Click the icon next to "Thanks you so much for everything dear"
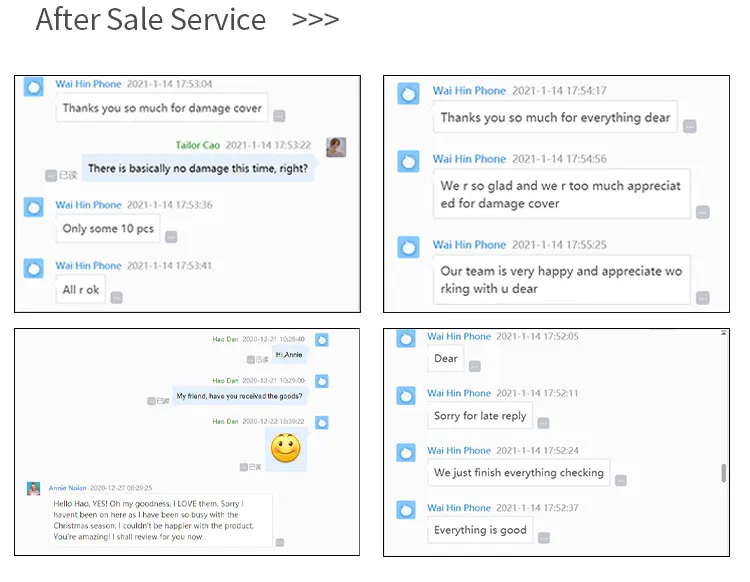 coord(690,126)
